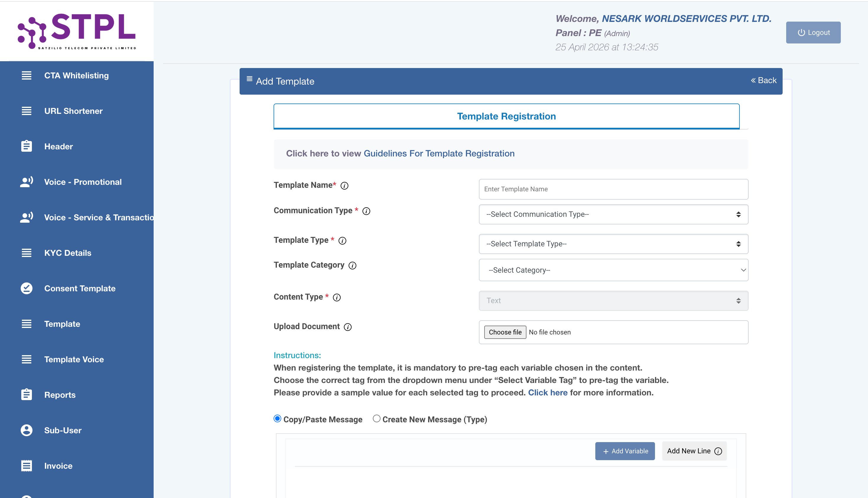Click the Voice - Promotional speaker icon

26,182
